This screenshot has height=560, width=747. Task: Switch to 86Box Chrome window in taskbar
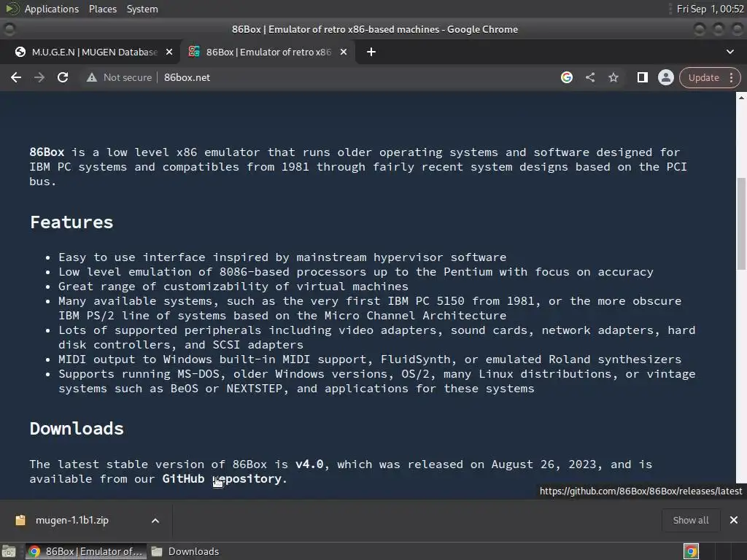click(x=86, y=551)
